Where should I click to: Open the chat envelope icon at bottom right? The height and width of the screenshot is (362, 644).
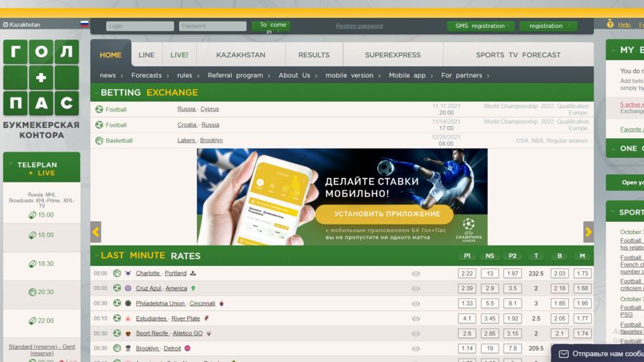click(564, 353)
